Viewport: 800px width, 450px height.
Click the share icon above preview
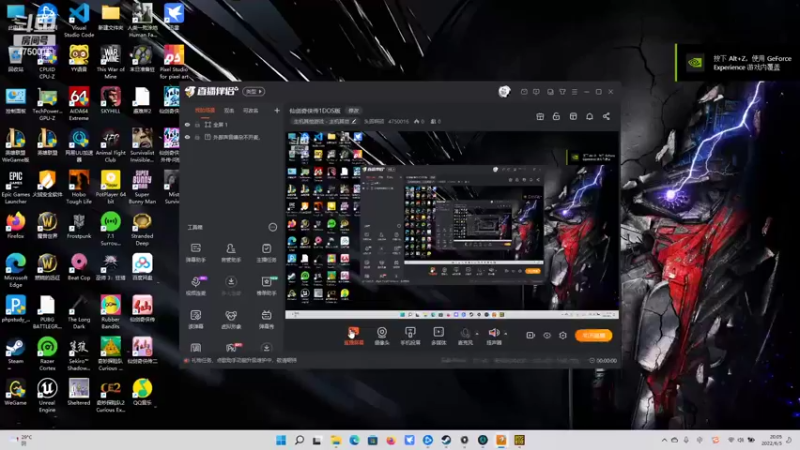click(606, 116)
